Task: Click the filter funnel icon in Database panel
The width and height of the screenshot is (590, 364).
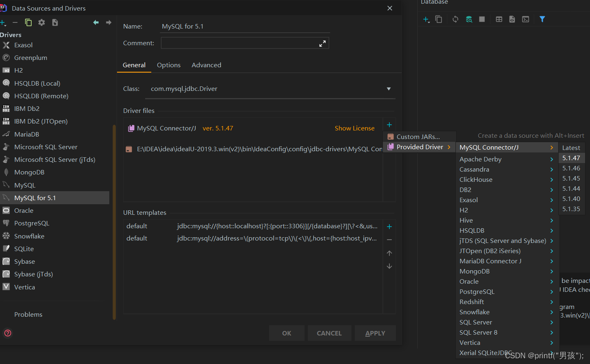Action: [x=542, y=19]
